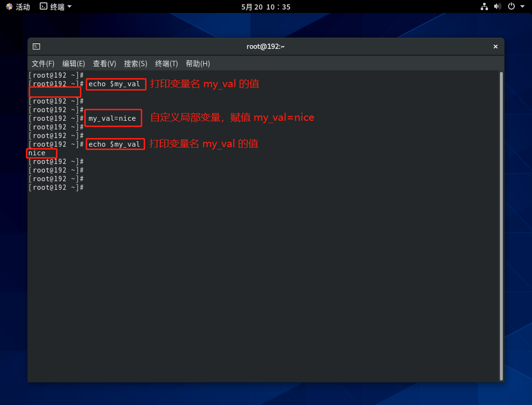Screen dimensions: 532x405
Task: Expand the system menu arrow beside power
Action: pos(522,7)
